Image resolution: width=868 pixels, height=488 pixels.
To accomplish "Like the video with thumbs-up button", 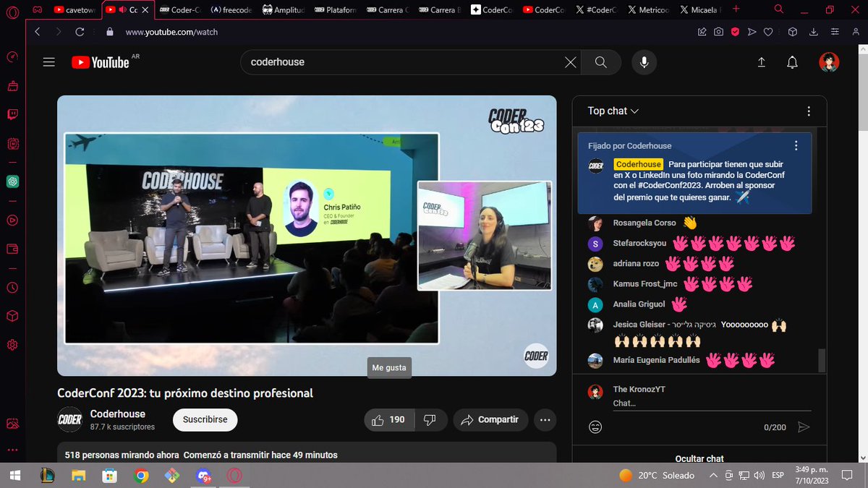I will point(389,420).
